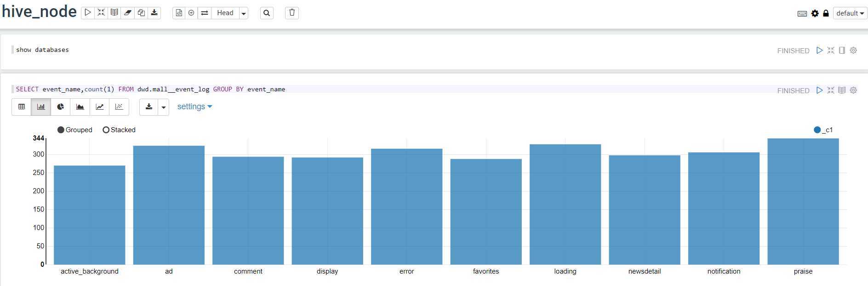Open interpreter binding gear icon in header
868x286 pixels.
click(x=815, y=13)
